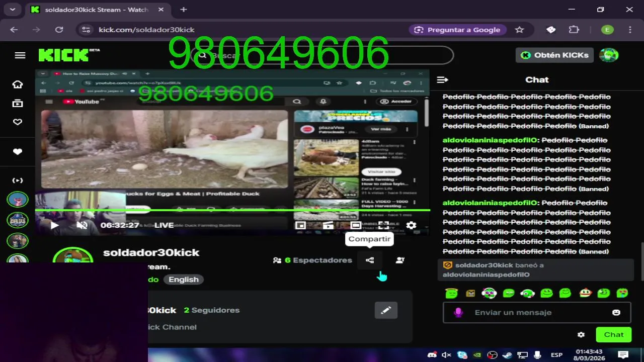Click the chat scrollbar

click(x=641, y=262)
